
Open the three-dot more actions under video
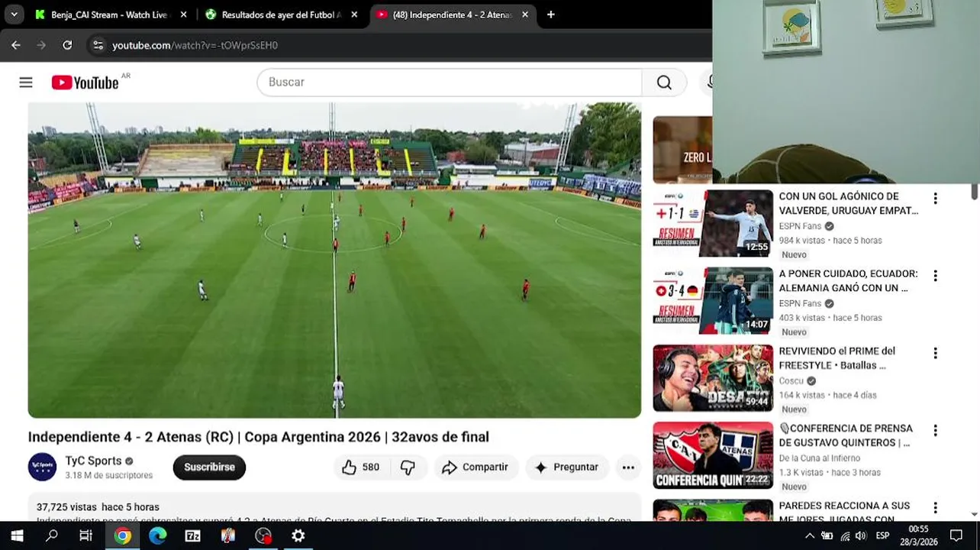click(628, 467)
